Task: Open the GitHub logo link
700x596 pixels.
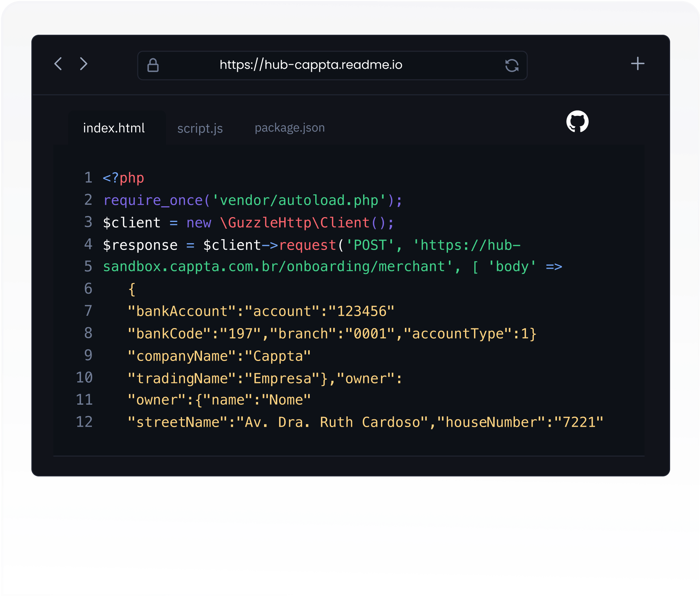Action: (577, 121)
